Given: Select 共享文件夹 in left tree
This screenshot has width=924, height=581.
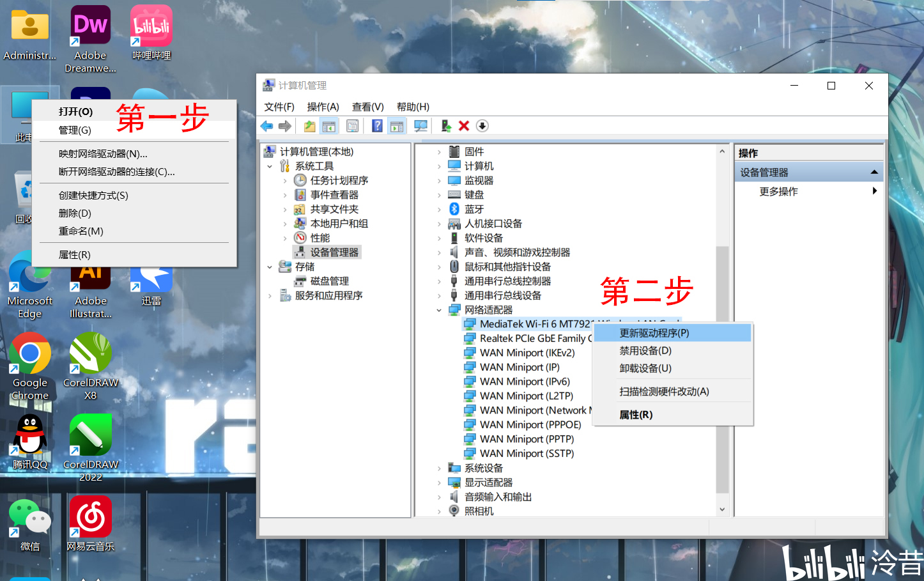Looking at the screenshot, I should [x=334, y=209].
